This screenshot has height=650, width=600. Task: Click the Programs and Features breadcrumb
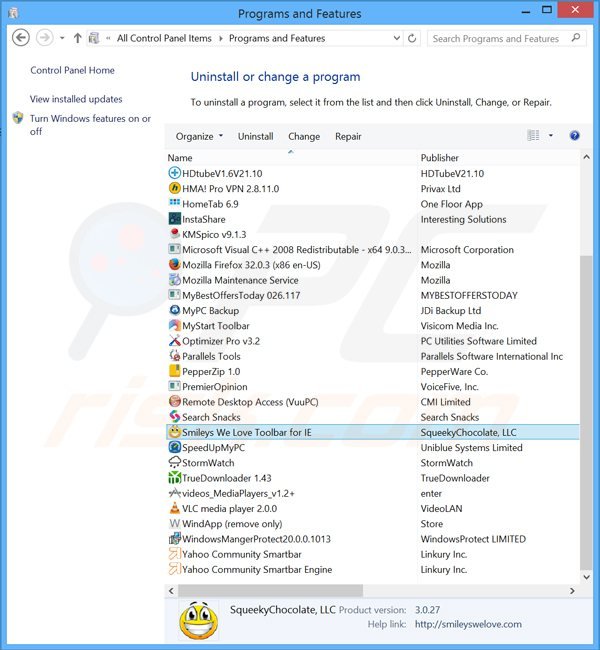[x=277, y=38]
